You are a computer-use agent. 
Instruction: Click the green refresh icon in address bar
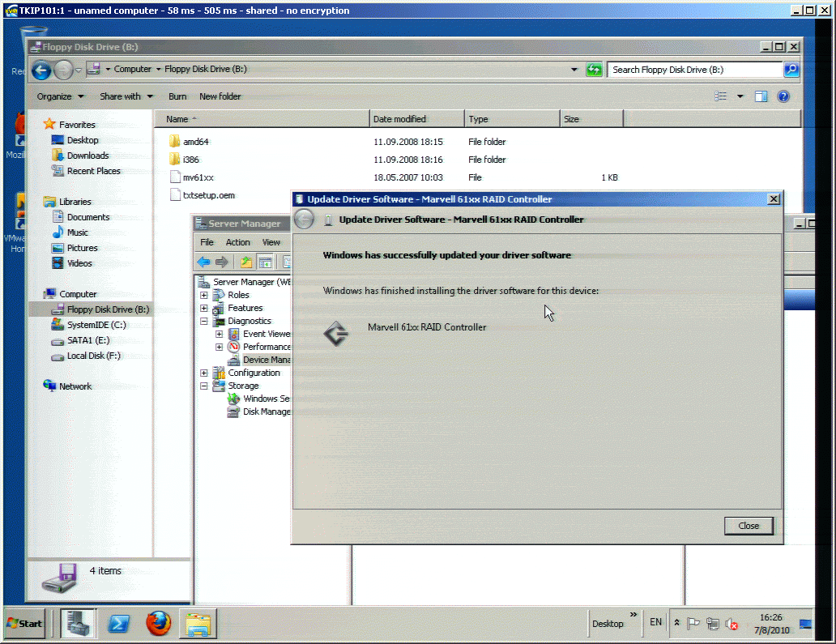594,70
